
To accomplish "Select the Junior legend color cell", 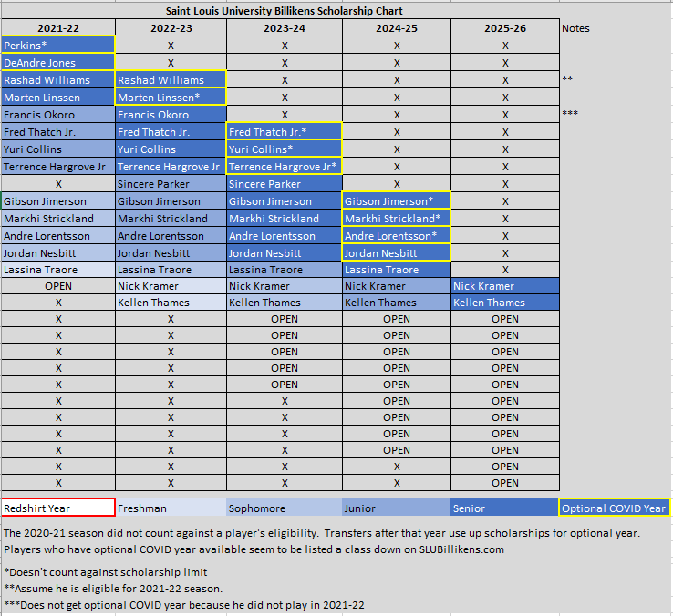I will pyautogui.click(x=396, y=508).
